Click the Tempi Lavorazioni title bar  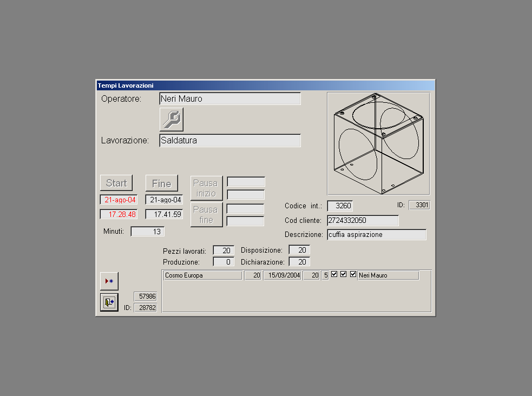(266, 85)
